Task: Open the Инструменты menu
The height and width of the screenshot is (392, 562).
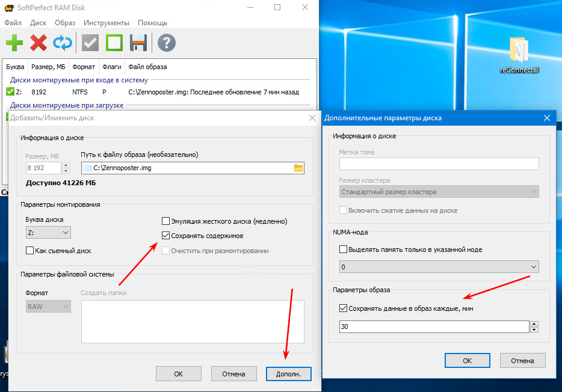Action: click(106, 23)
